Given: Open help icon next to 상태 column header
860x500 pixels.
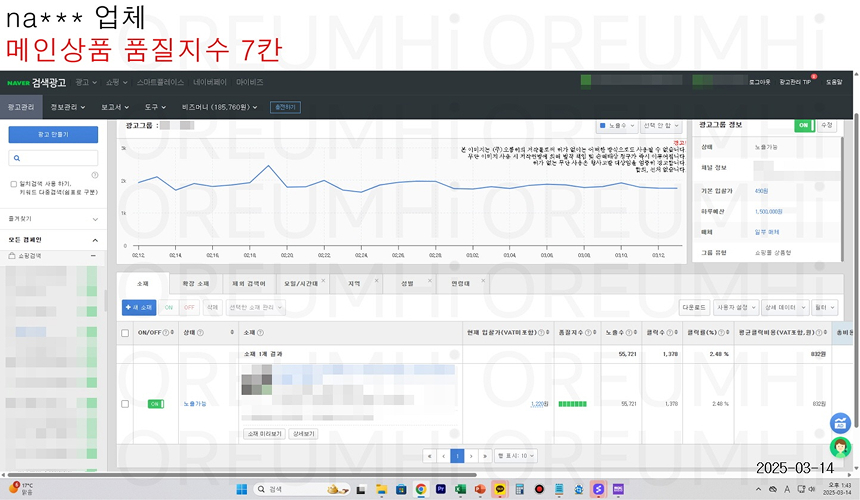Looking at the screenshot, I should (x=200, y=332).
